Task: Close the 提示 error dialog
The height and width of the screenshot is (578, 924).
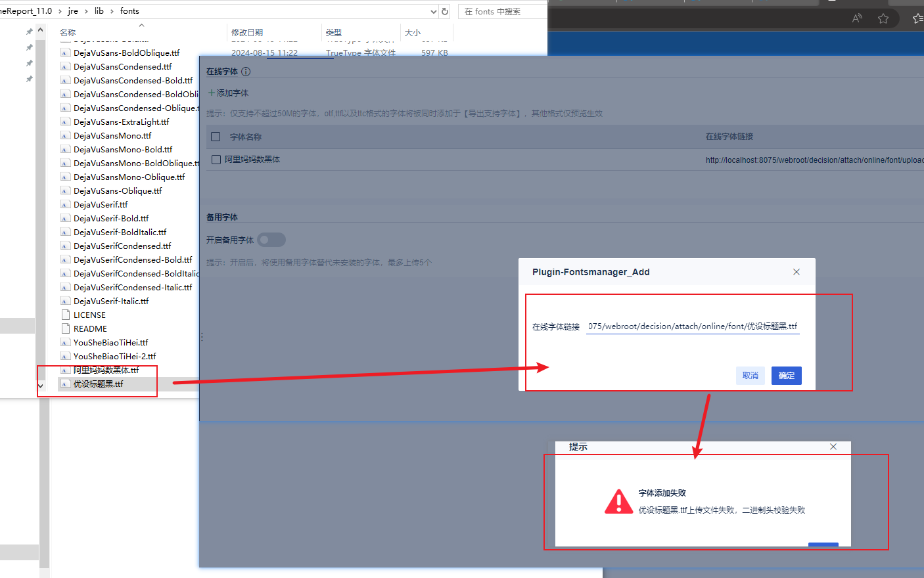Action: [833, 447]
